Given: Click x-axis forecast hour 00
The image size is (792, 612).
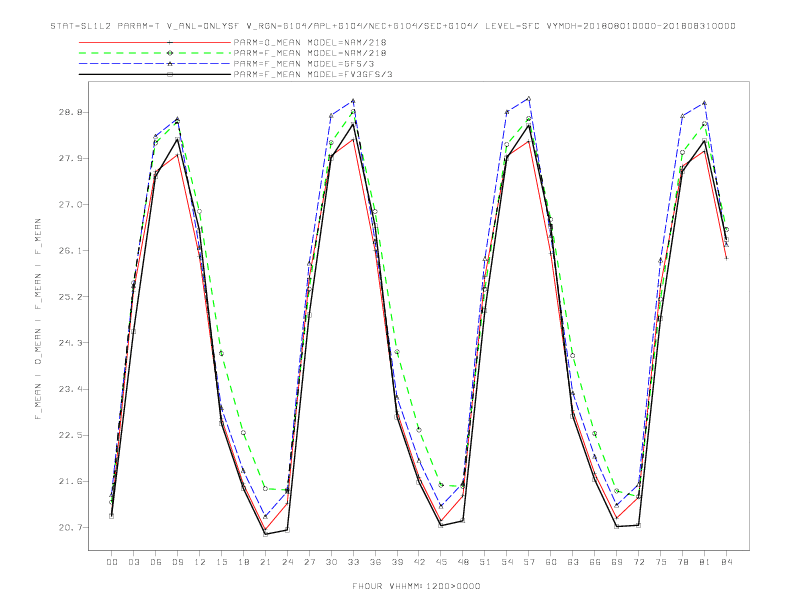Looking at the screenshot, I should coord(112,562).
